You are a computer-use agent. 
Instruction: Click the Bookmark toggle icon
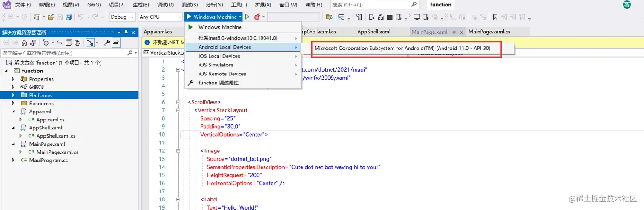click(x=495, y=17)
